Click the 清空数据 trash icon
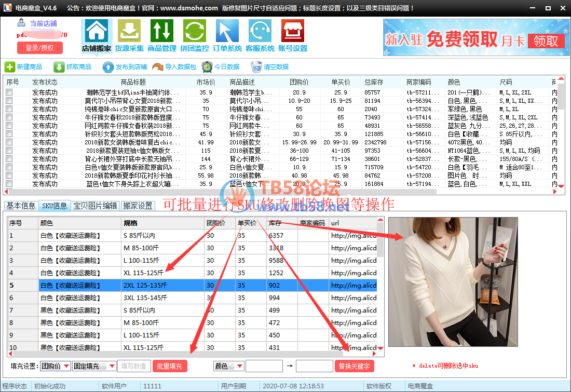 tap(256, 67)
